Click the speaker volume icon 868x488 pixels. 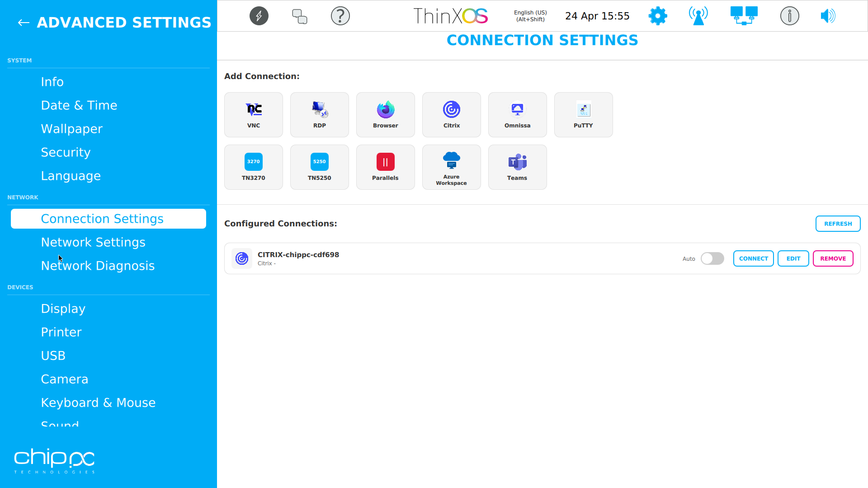(x=828, y=16)
